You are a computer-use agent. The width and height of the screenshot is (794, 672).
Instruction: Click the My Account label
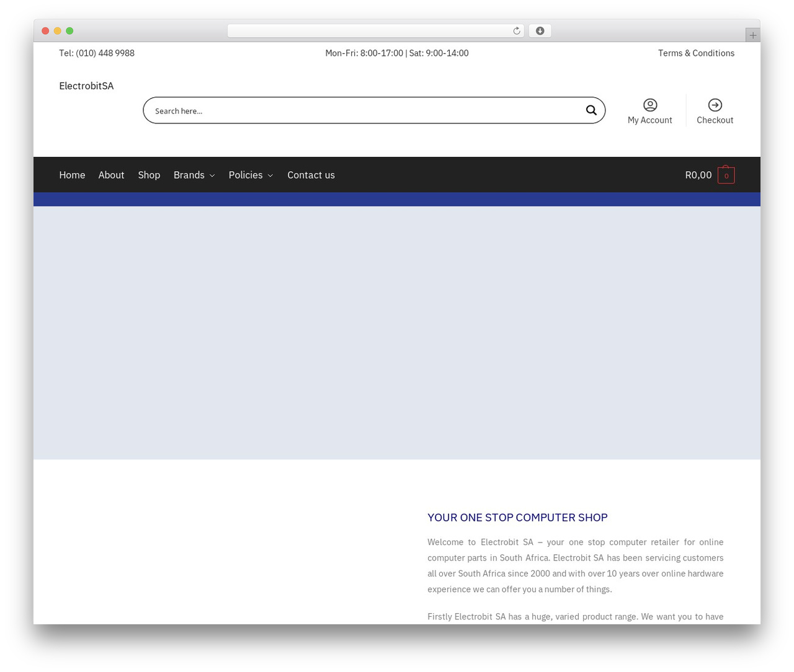coord(650,120)
